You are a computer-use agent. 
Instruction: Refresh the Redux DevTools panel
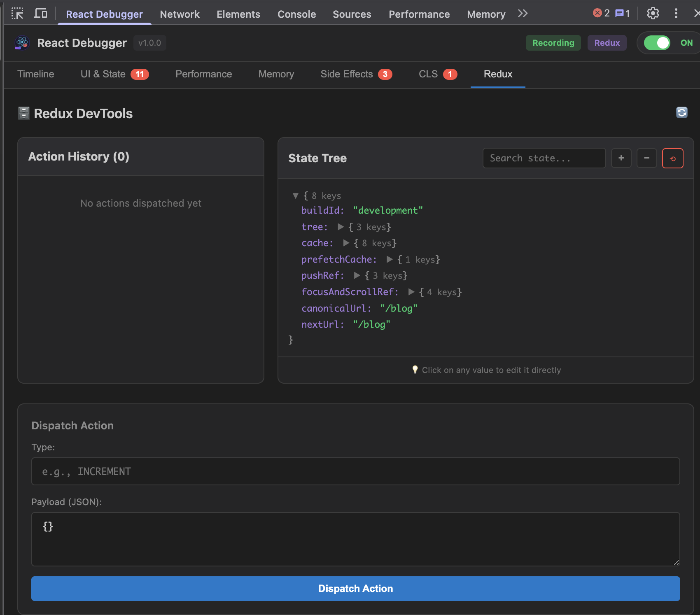point(681,113)
